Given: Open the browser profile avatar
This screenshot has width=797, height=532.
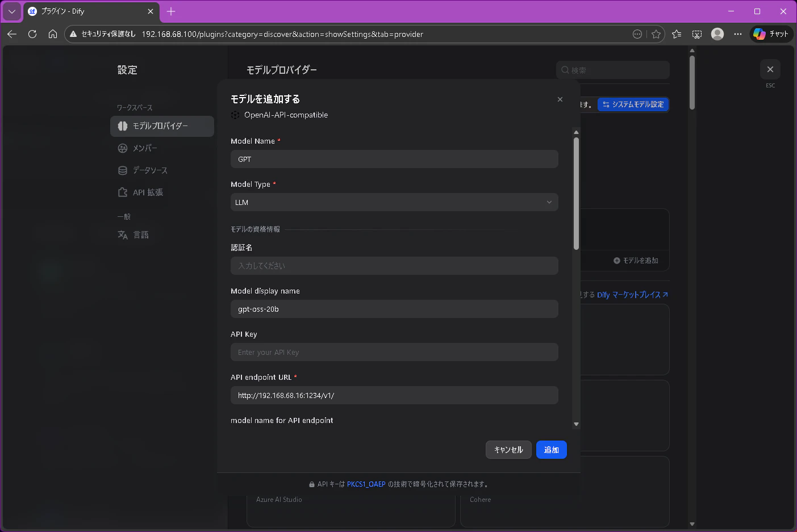Looking at the screenshot, I should coord(717,34).
